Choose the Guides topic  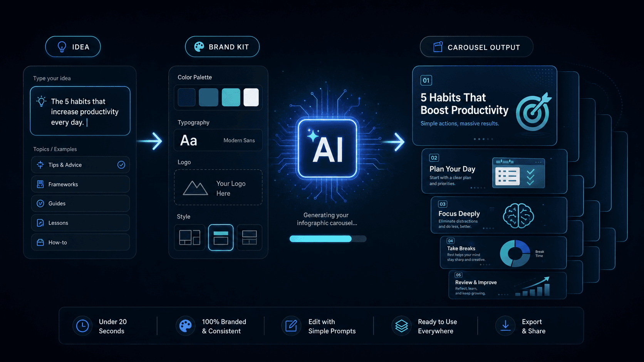(x=80, y=204)
